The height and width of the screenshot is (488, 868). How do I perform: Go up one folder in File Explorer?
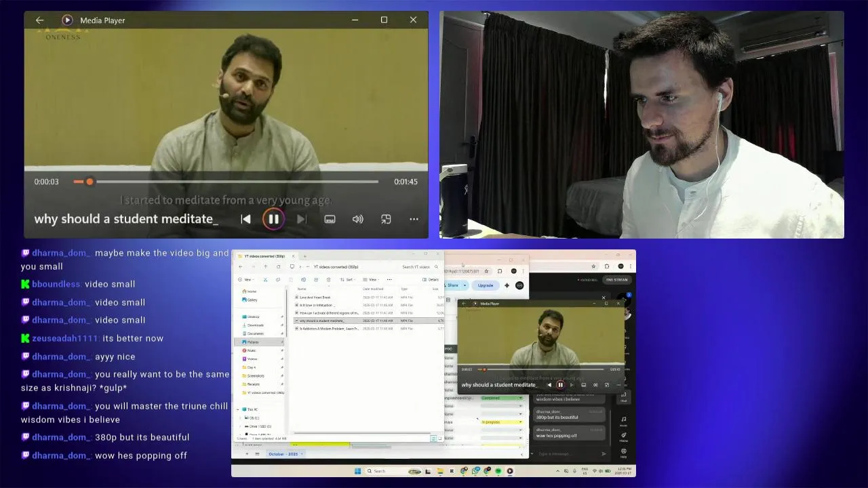coord(265,266)
